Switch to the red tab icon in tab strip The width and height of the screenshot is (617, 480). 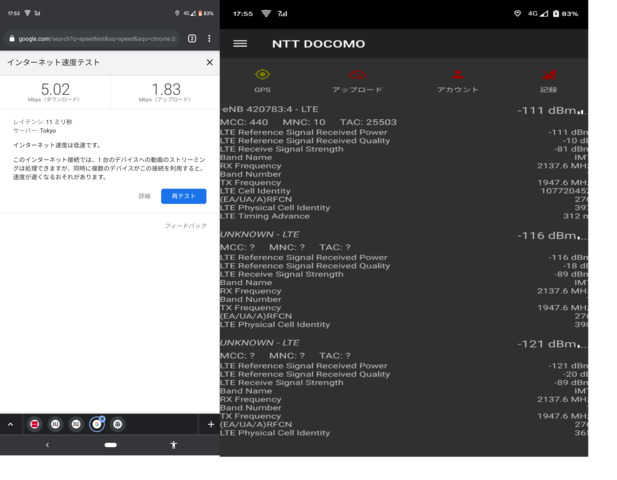coord(35,424)
